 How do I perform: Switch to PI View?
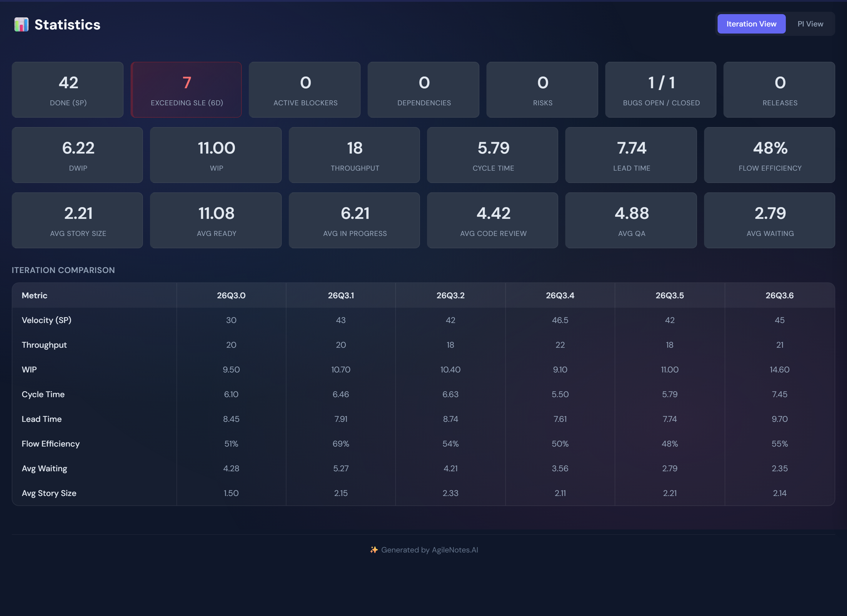[x=810, y=24]
